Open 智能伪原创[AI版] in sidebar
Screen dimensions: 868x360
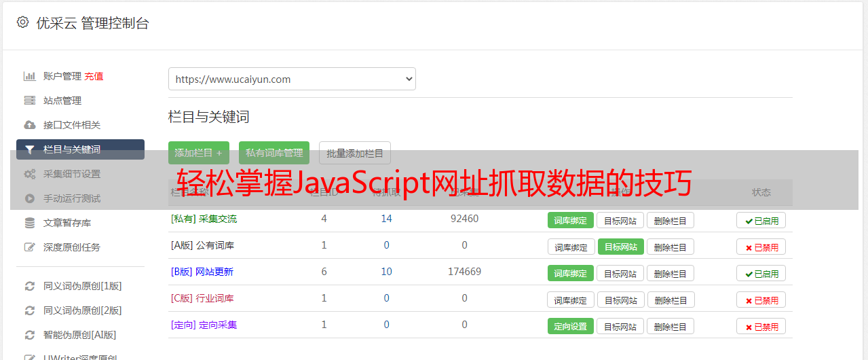(80, 335)
